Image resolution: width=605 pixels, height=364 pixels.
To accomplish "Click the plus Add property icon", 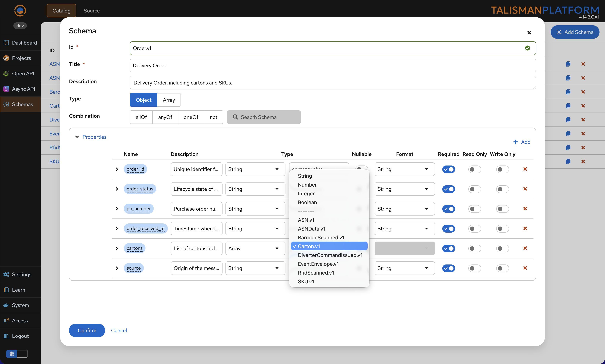I will click(515, 142).
